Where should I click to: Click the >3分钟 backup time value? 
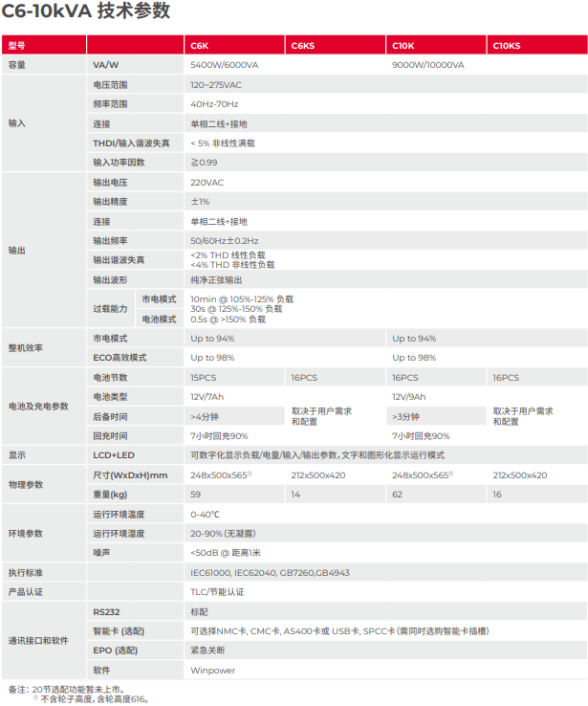405,417
